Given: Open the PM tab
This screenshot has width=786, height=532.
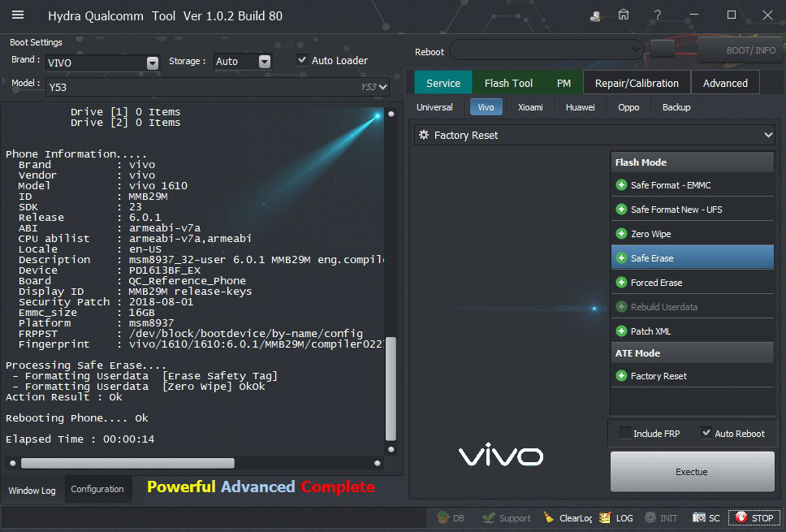Looking at the screenshot, I should click(x=564, y=83).
